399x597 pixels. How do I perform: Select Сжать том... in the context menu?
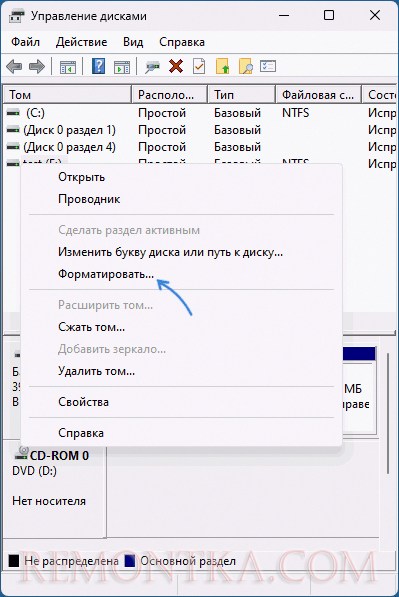coord(181,327)
